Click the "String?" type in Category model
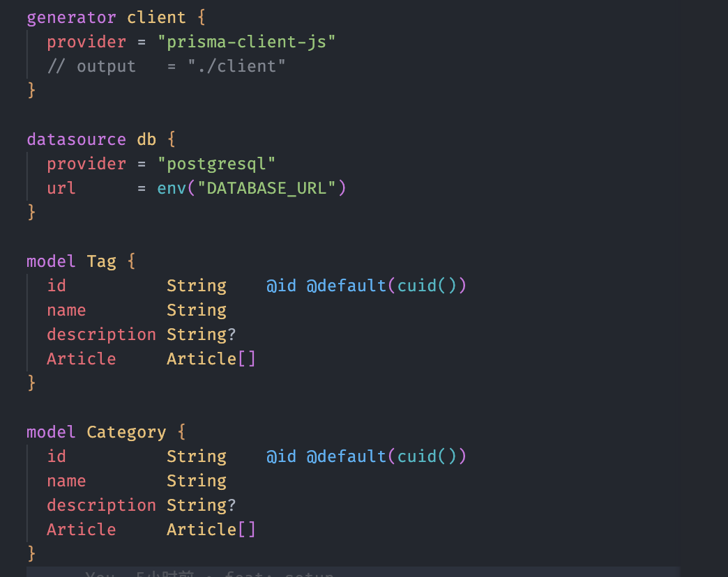The image size is (728, 577). (202, 505)
